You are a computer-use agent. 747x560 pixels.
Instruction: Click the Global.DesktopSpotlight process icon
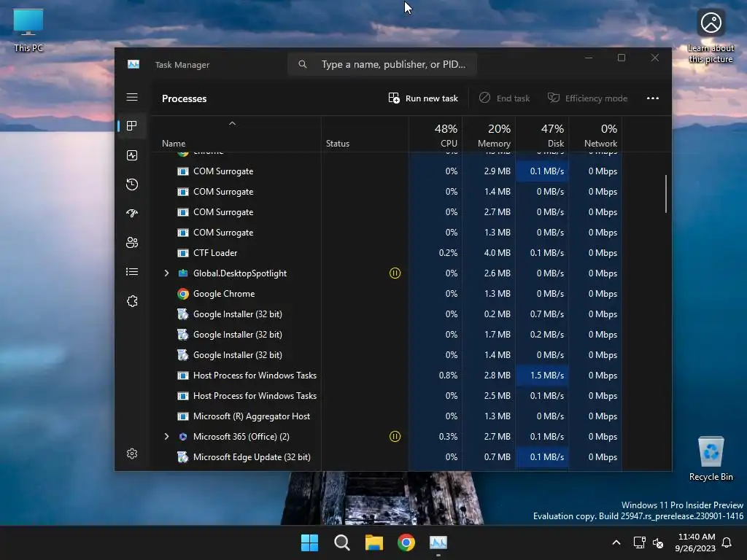(x=183, y=273)
